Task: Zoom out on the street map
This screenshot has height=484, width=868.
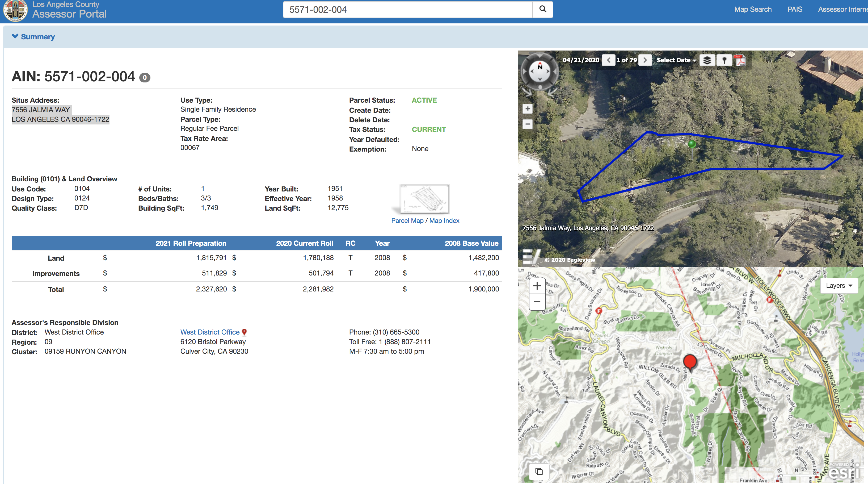Action: [x=537, y=302]
